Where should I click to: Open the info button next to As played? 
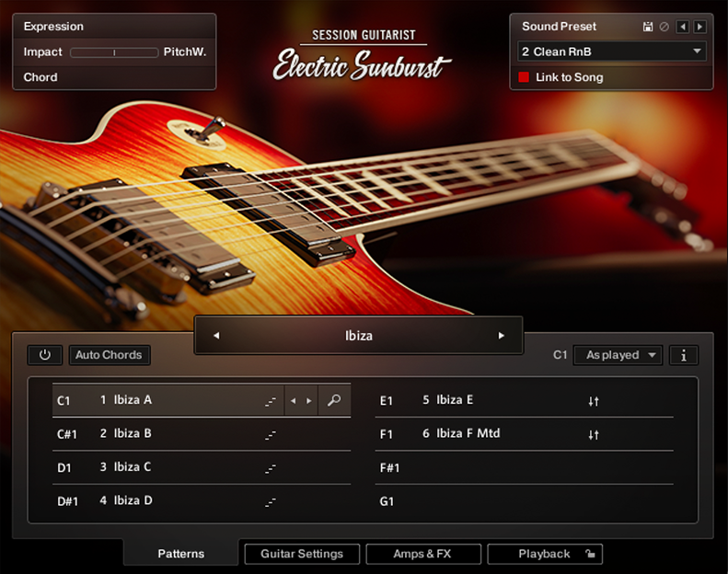click(x=684, y=355)
